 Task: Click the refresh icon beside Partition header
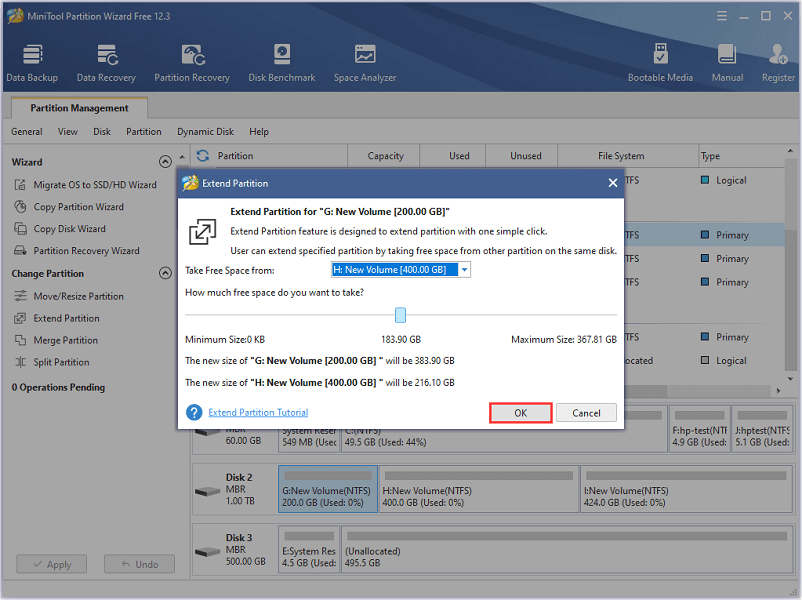[x=203, y=156]
